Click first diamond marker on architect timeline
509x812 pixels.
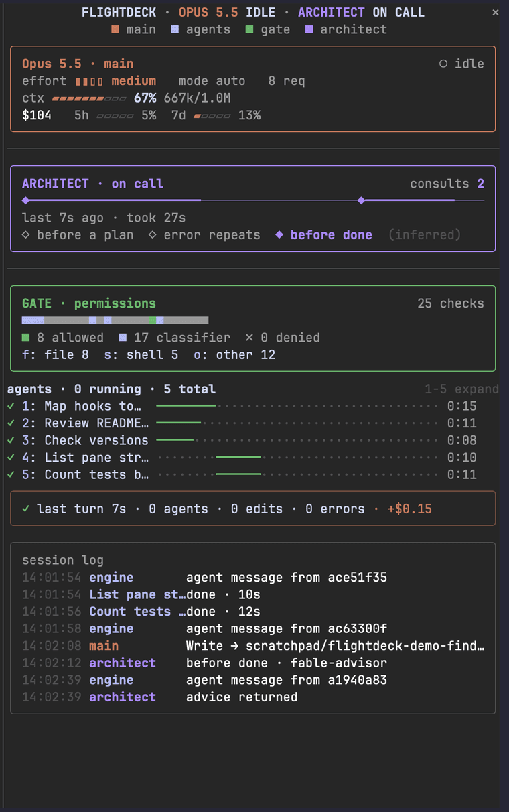point(25,200)
